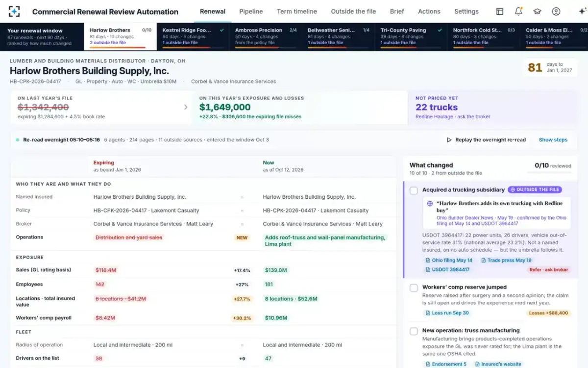Click the 22 trucks not priced value
588x368 pixels.
(437, 107)
